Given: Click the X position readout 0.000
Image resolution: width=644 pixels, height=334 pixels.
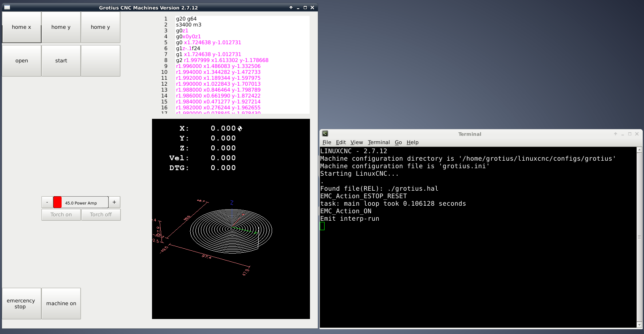Looking at the screenshot, I should point(223,128).
